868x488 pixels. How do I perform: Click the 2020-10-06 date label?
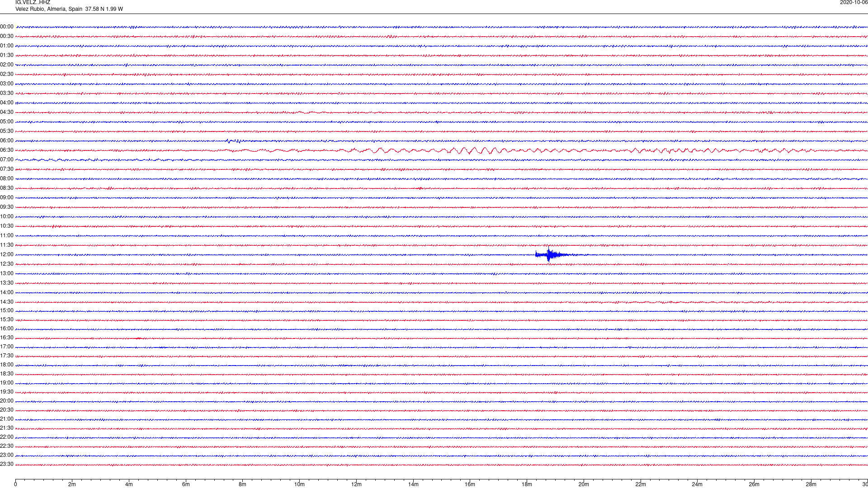coord(854,3)
